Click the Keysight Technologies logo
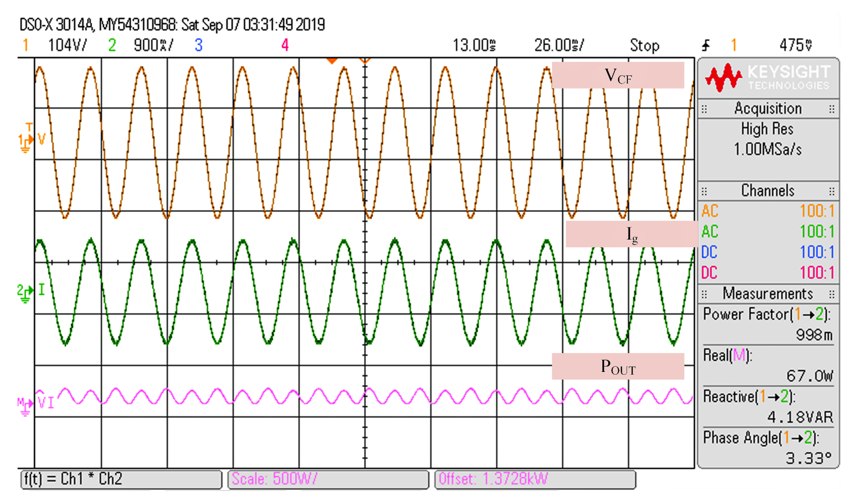The width and height of the screenshot is (855, 504). click(x=768, y=78)
